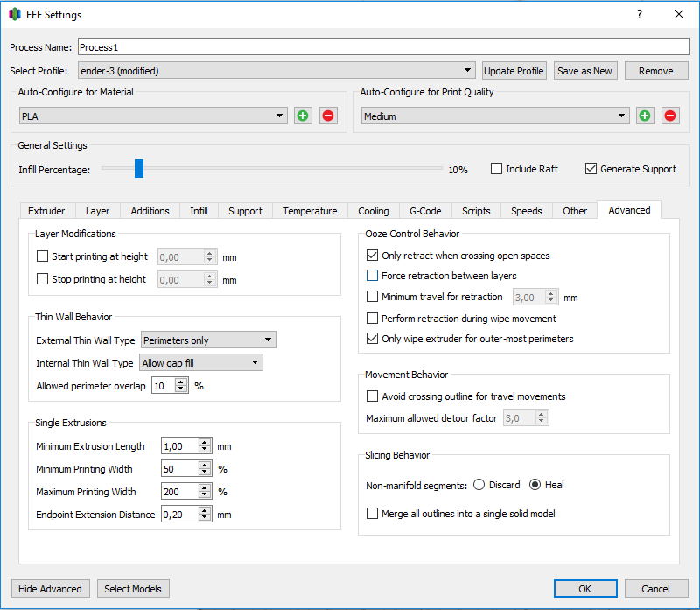Click the FFF Settings app logo icon

coord(15,14)
